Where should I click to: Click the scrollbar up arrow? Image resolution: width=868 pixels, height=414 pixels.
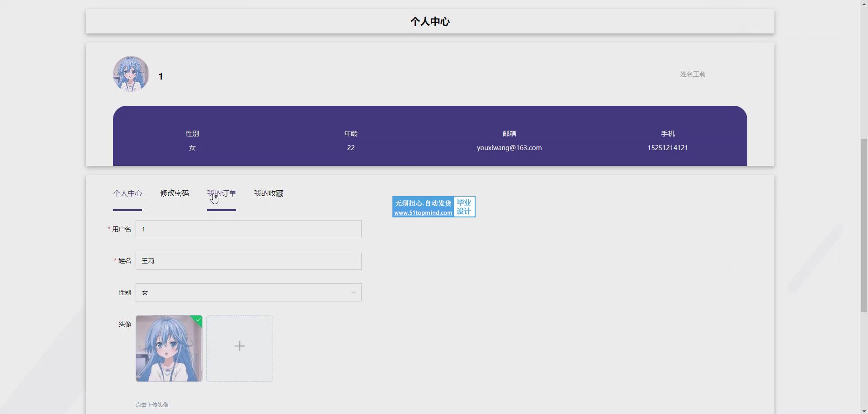click(864, 3)
